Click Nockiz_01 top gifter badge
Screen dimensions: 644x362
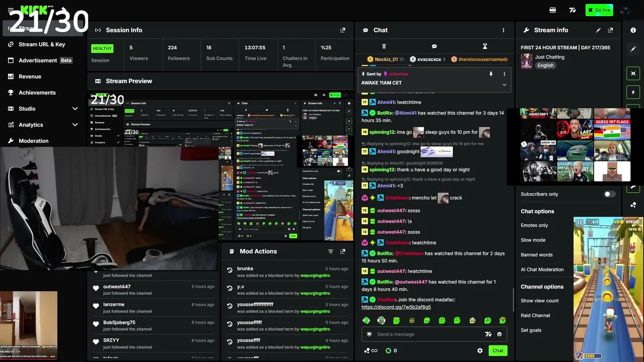(x=385, y=59)
